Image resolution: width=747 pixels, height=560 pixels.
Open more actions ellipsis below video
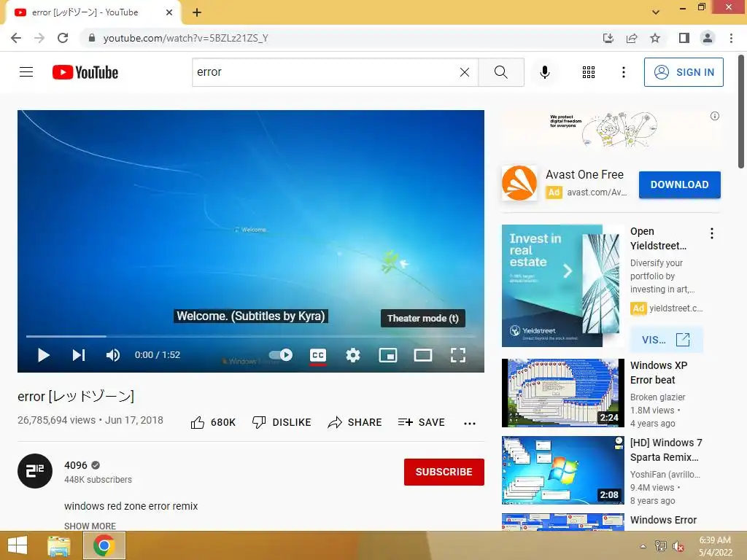point(470,423)
